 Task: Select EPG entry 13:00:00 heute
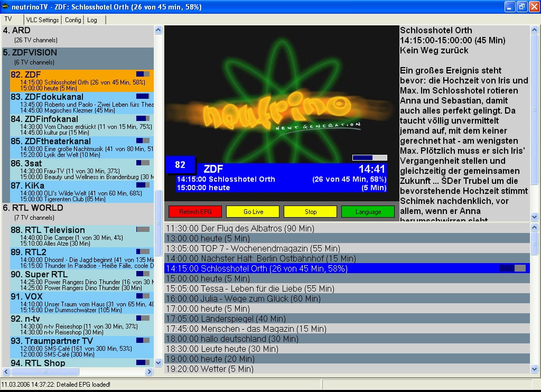pos(347,238)
